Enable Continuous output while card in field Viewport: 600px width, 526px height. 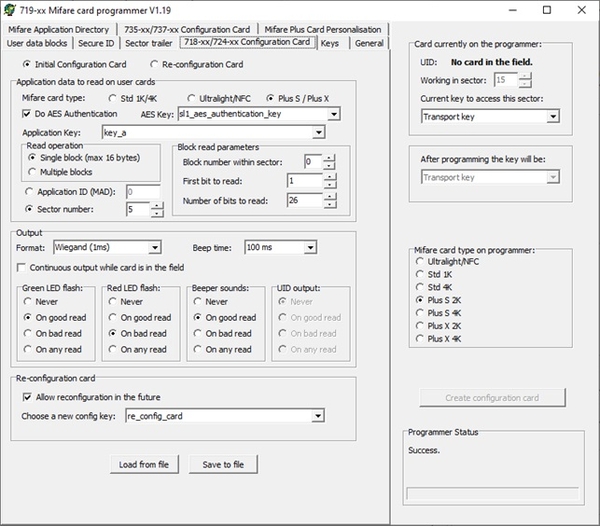pyautogui.click(x=101, y=267)
